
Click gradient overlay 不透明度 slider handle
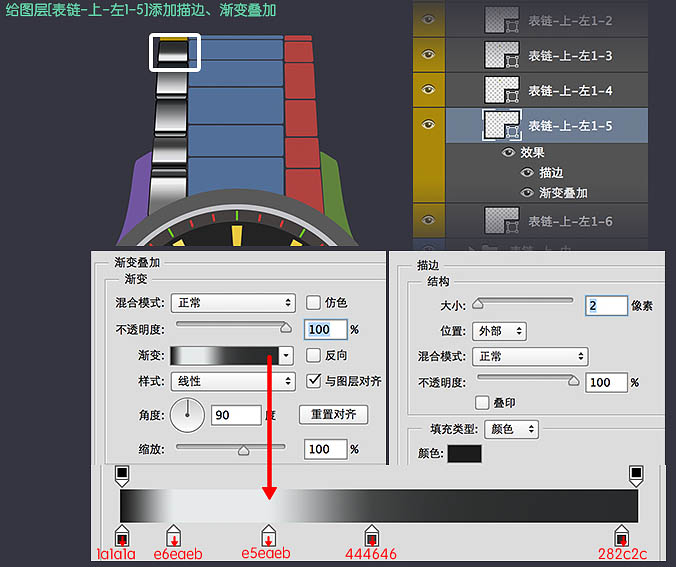point(285,328)
